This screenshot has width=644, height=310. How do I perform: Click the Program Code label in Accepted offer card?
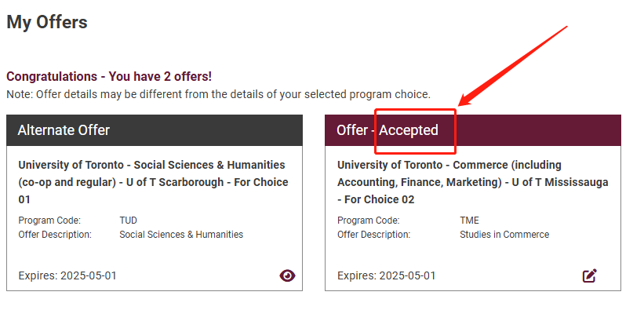(x=369, y=221)
